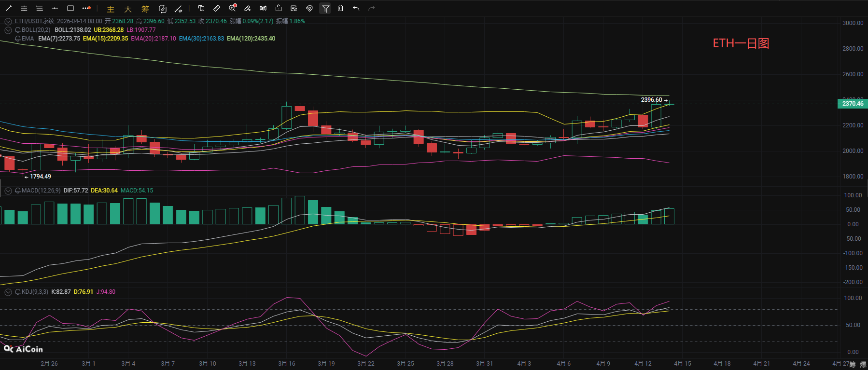Toggle the KDJ indicator alert bell
The image size is (868, 370).
(18, 292)
